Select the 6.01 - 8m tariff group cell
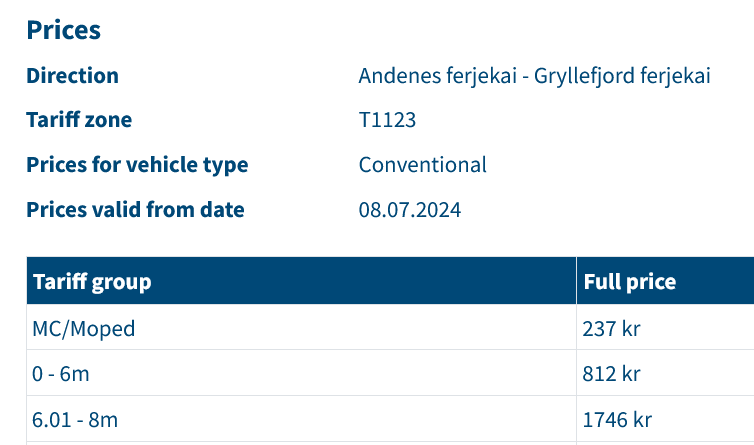 click(x=76, y=420)
